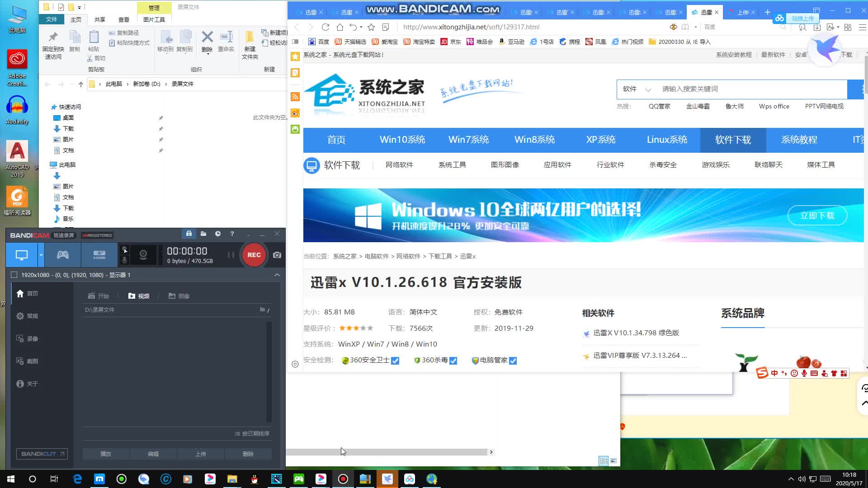
Task: Open the 软件 search category dropdown
Action: click(637, 89)
